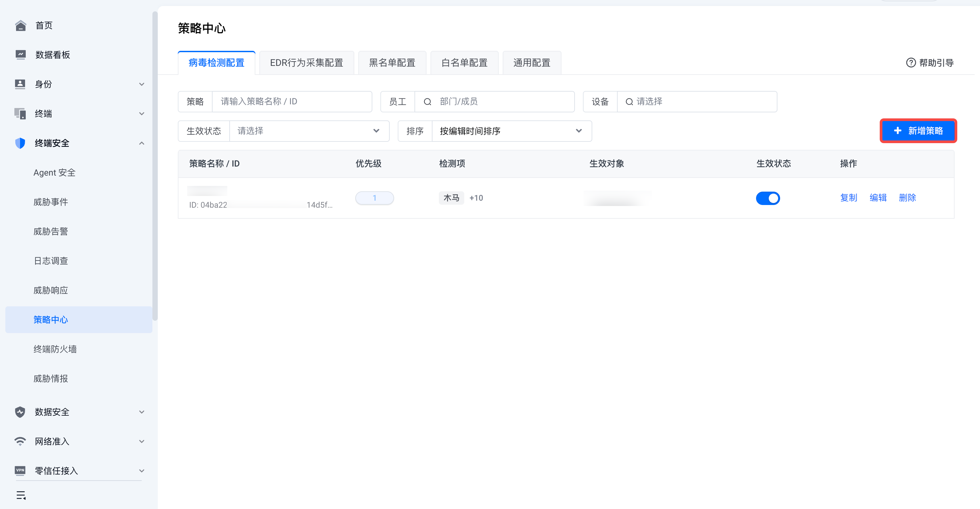Click the search icon in 设备 field

pyautogui.click(x=629, y=102)
